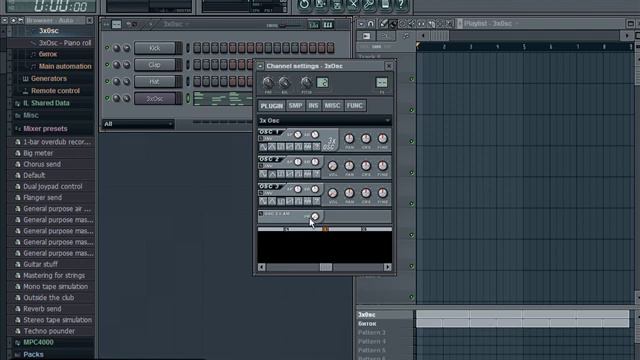Enable the INV checkbox for OSC 2

261,166
